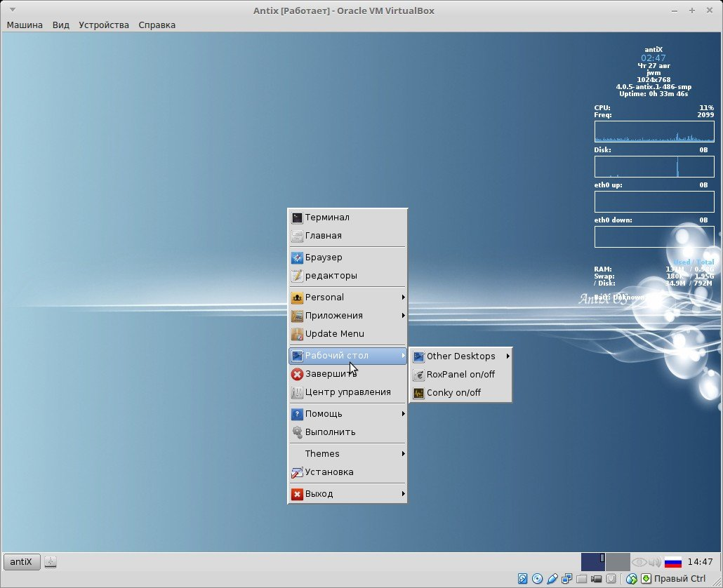Click VirtualBox video capture status icon

(x=596, y=579)
